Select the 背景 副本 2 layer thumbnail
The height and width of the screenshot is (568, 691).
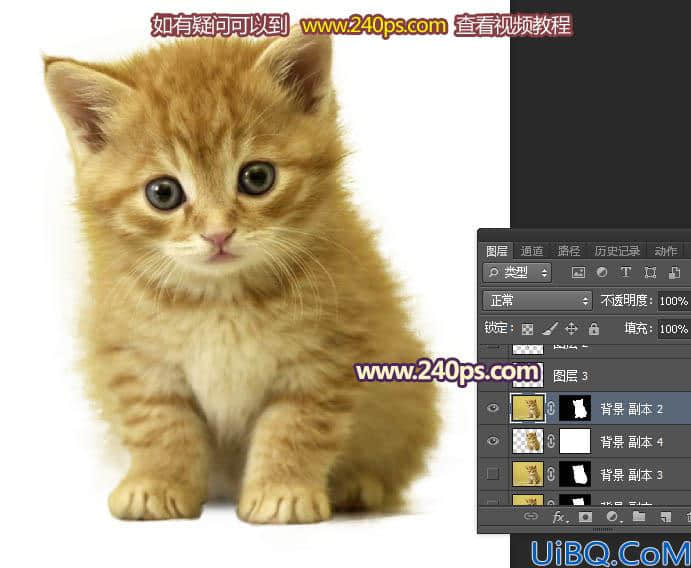[528, 408]
